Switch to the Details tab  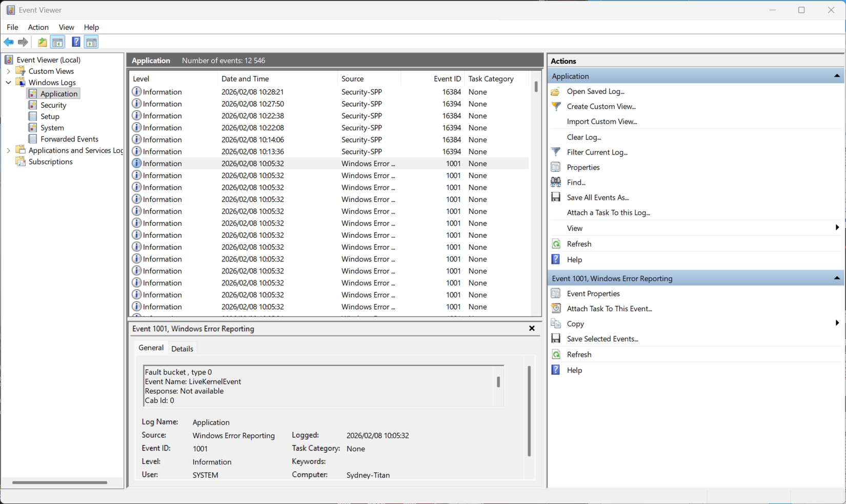coord(183,348)
